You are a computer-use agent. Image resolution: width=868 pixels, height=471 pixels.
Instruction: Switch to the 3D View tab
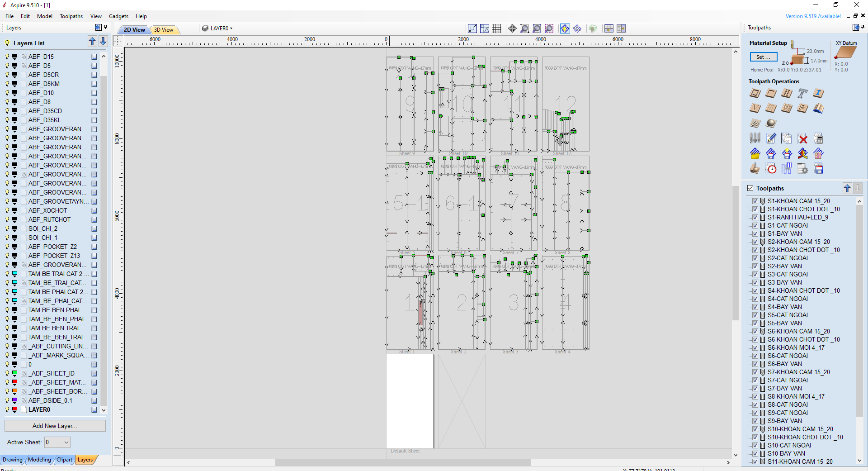tap(164, 30)
